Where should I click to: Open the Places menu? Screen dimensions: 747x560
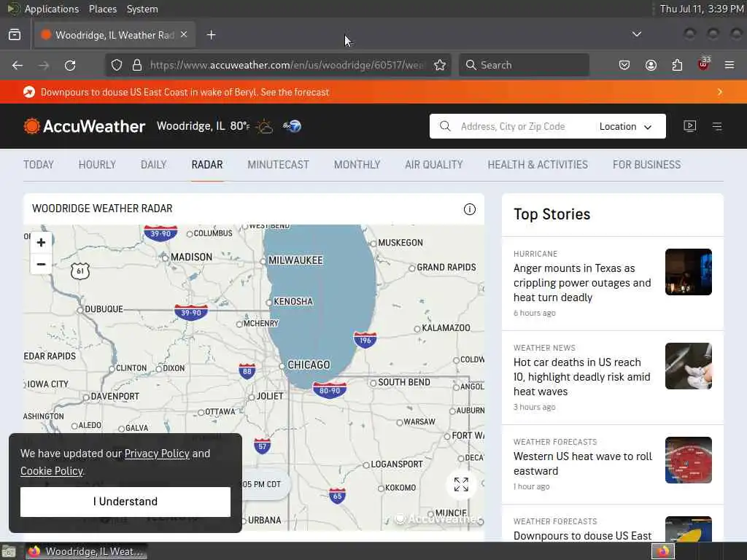click(102, 9)
